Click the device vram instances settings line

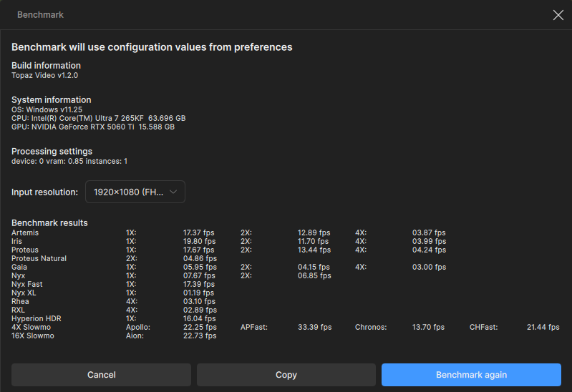point(69,161)
